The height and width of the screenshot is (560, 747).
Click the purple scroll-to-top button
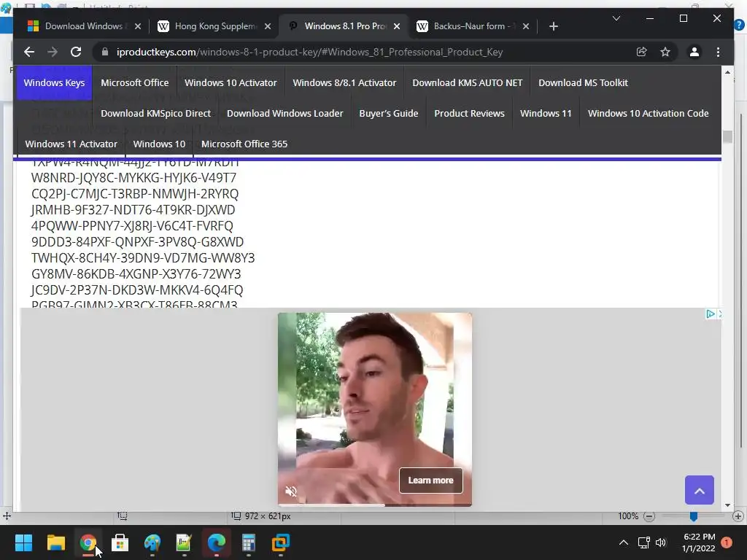point(700,490)
